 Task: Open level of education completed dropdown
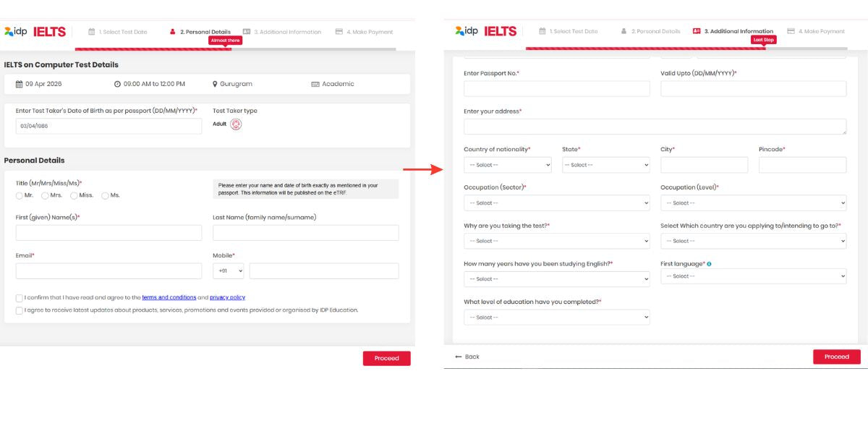tap(557, 318)
